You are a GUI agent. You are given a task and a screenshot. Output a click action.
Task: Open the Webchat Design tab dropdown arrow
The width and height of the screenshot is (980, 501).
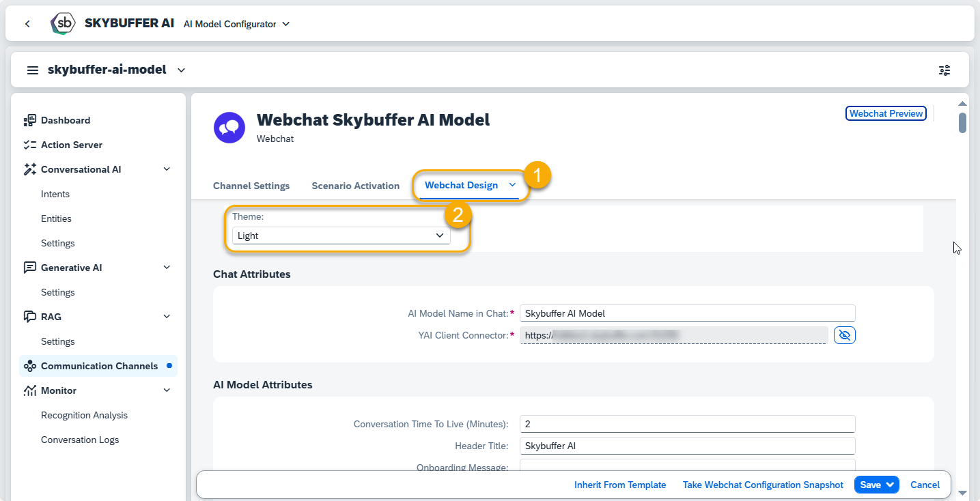(512, 185)
